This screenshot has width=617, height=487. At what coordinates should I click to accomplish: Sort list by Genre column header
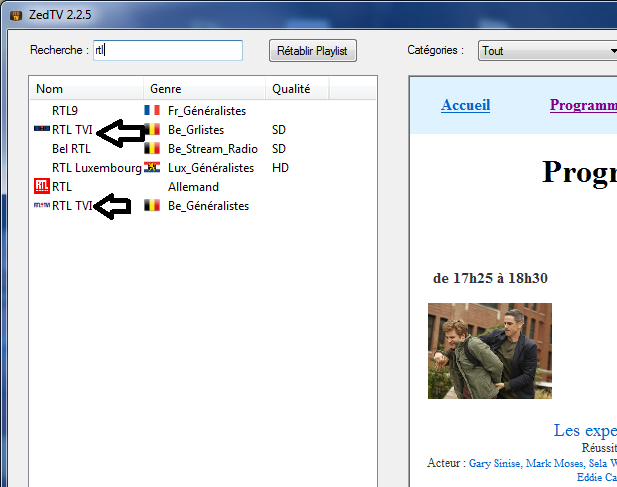[204, 89]
